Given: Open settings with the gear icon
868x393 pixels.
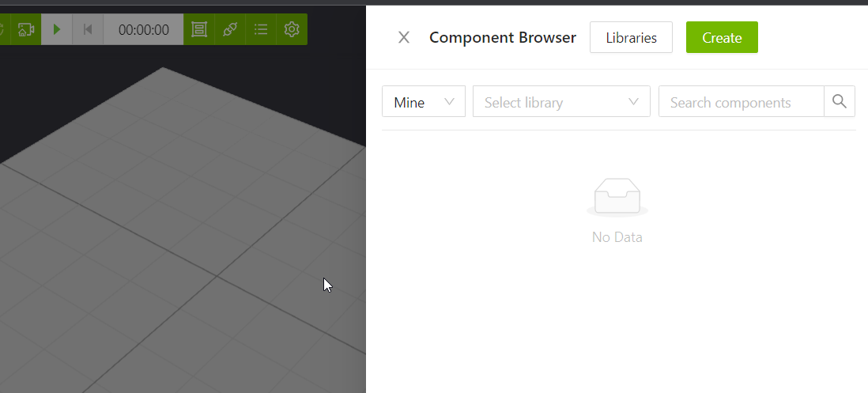Looking at the screenshot, I should [x=292, y=29].
